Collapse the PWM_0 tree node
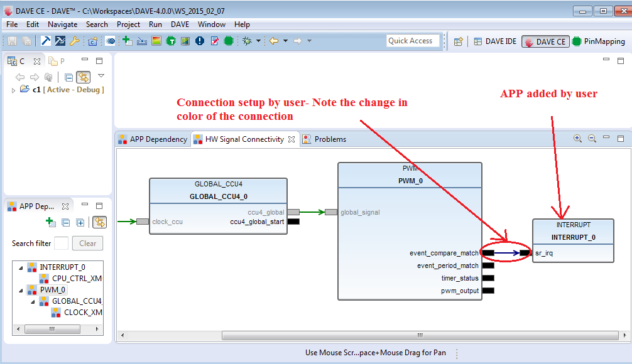The width and height of the screenshot is (632, 364). (21, 290)
